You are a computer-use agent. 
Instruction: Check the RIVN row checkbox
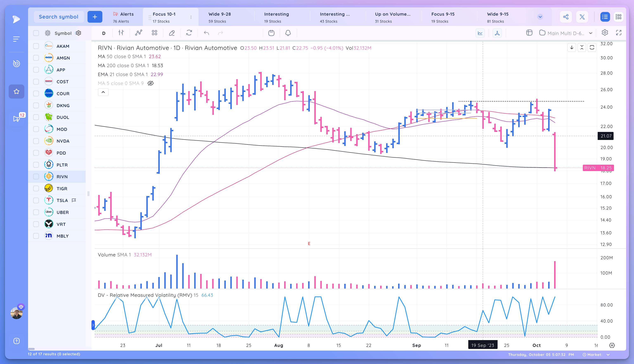[x=36, y=176]
